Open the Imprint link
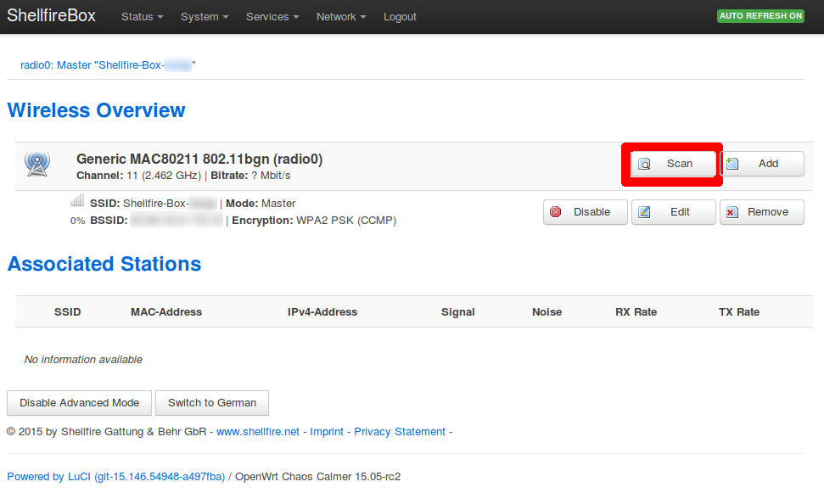 327,432
